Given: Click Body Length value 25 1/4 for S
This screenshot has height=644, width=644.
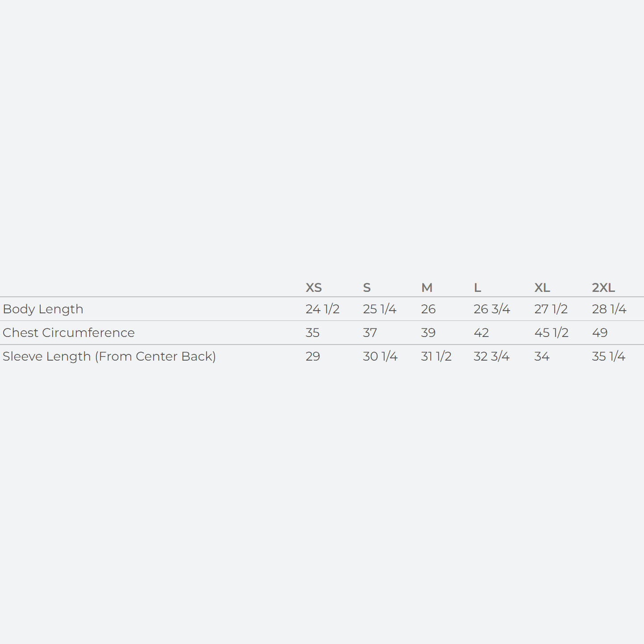Looking at the screenshot, I should tap(379, 309).
